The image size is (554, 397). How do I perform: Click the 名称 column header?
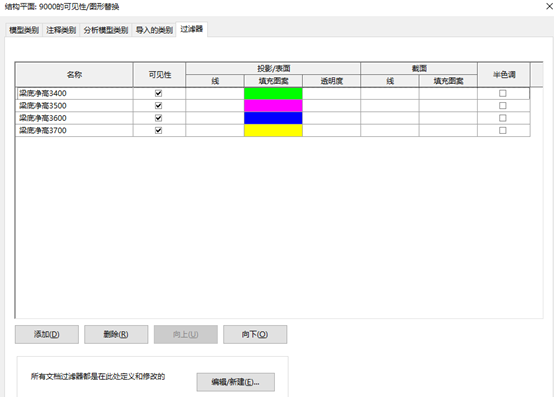[x=75, y=75]
